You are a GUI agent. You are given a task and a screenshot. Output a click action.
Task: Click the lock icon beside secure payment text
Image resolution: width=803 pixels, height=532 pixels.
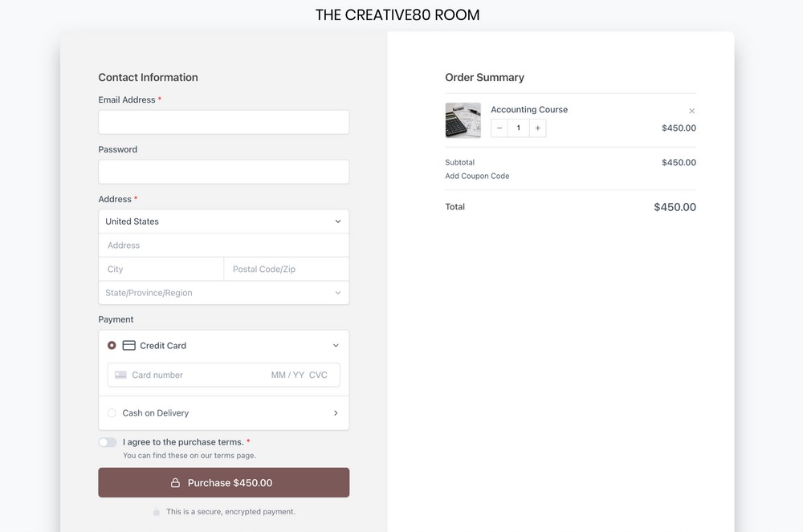(155, 511)
